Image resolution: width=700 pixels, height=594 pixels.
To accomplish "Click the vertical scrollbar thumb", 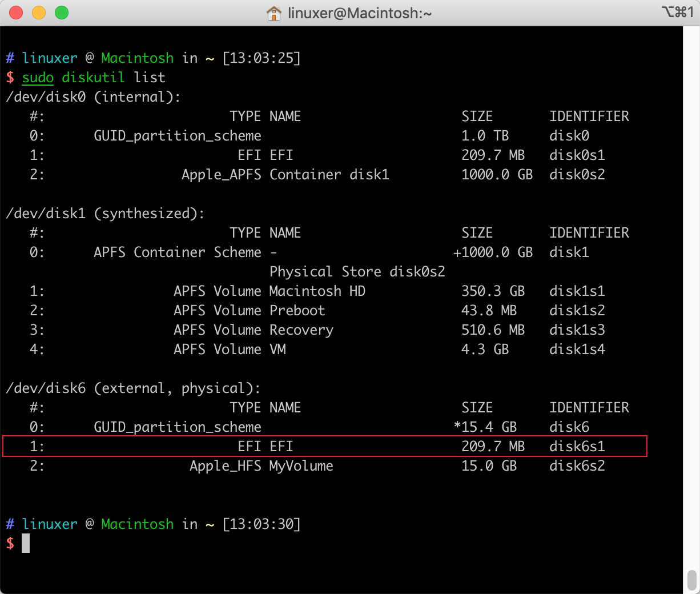I will (x=691, y=581).
